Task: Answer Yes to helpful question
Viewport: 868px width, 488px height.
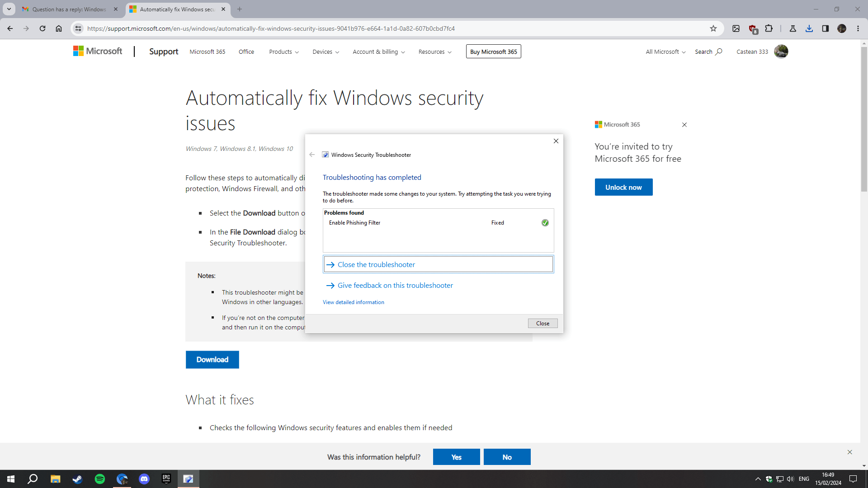Action: click(x=456, y=457)
